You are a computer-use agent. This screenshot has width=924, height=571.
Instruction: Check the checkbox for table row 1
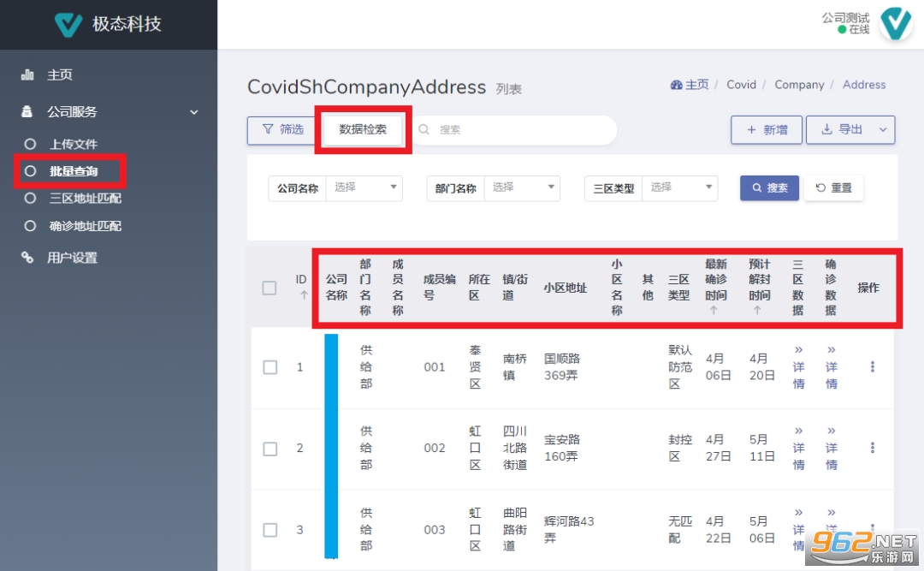point(269,366)
